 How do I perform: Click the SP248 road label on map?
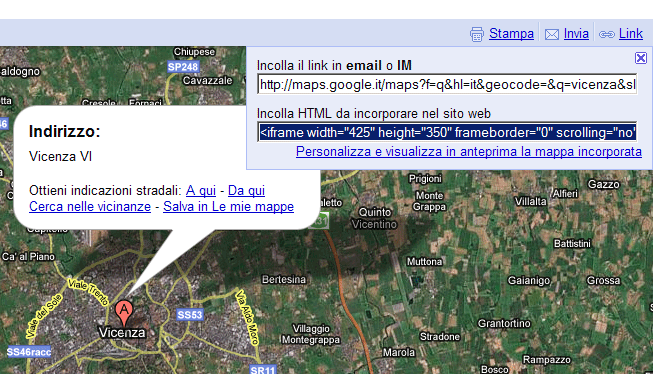click(183, 67)
